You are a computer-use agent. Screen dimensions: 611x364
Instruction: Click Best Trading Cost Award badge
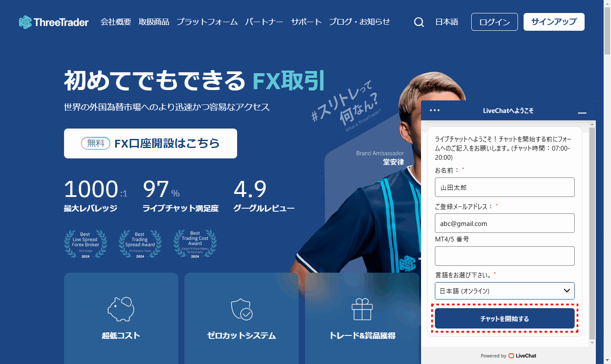click(x=195, y=244)
